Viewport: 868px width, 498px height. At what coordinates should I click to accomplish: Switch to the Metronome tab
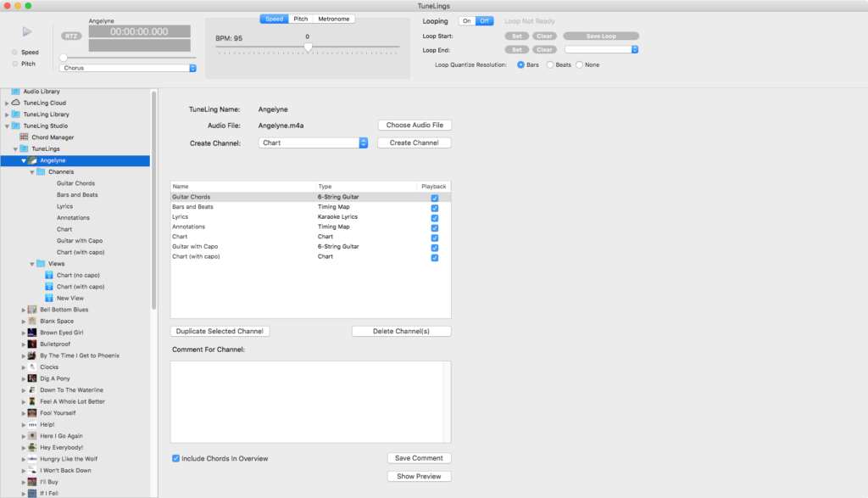334,19
